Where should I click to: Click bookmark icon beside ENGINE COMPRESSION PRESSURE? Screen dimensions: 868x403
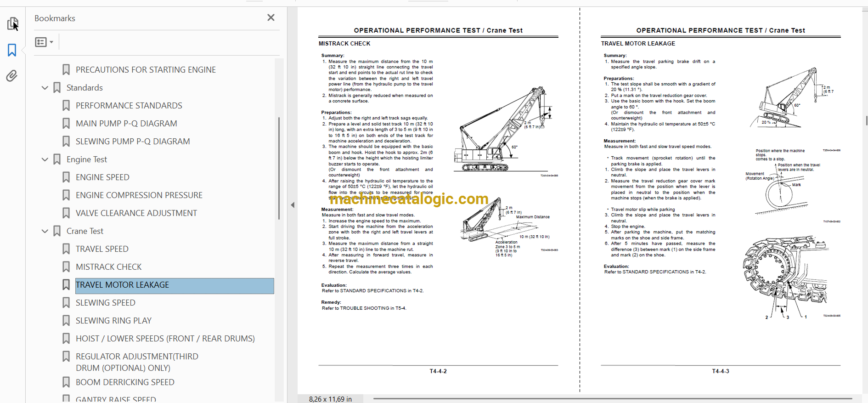pos(66,195)
